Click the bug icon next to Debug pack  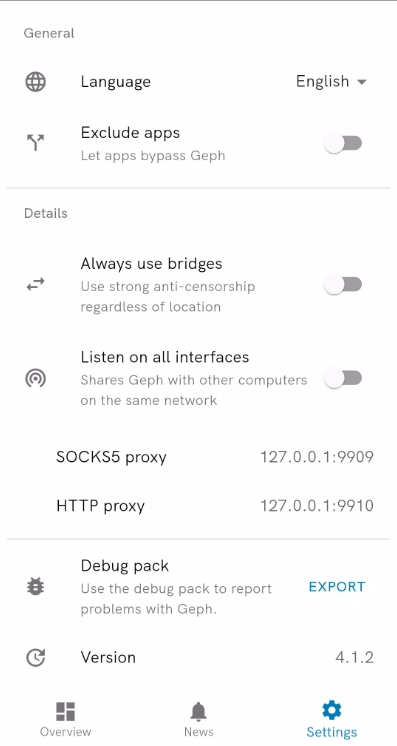pyautogui.click(x=36, y=587)
